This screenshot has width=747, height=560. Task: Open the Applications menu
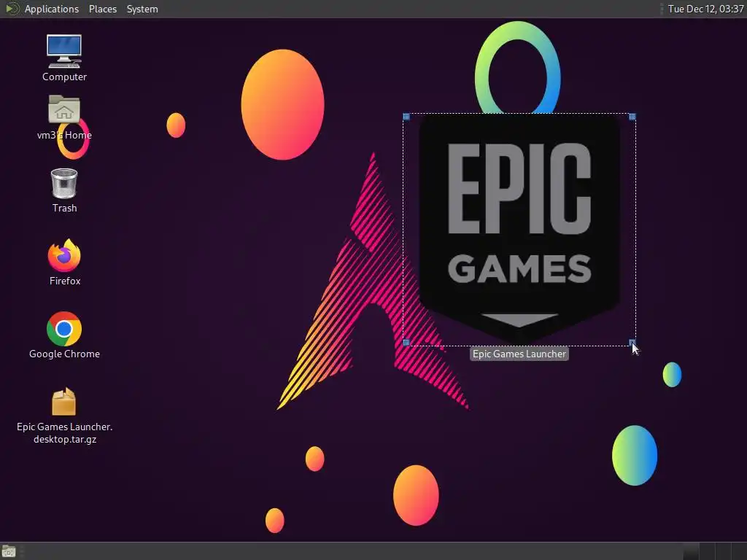pos(52,9)
